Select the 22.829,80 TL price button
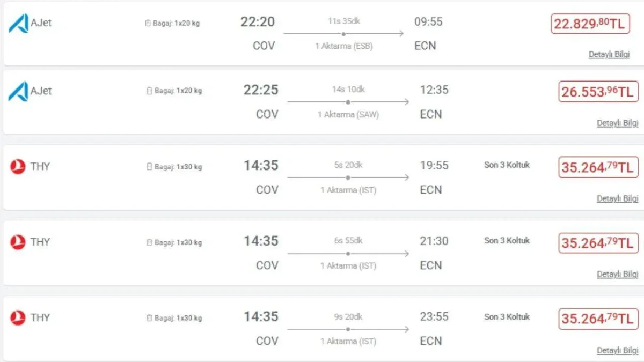Screen dimensions: 644x362 (590, 24)
